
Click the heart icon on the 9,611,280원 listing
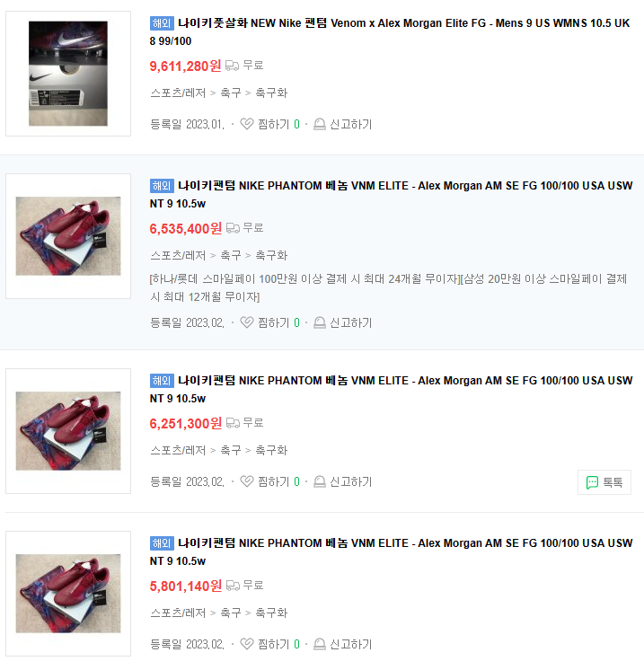[x=247, y=124]
